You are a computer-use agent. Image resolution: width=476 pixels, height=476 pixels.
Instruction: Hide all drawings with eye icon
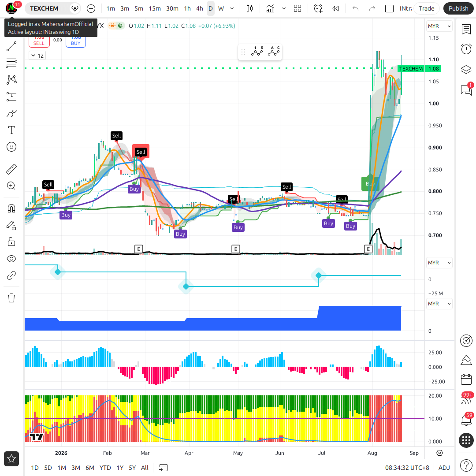click(x=11, y=259)
